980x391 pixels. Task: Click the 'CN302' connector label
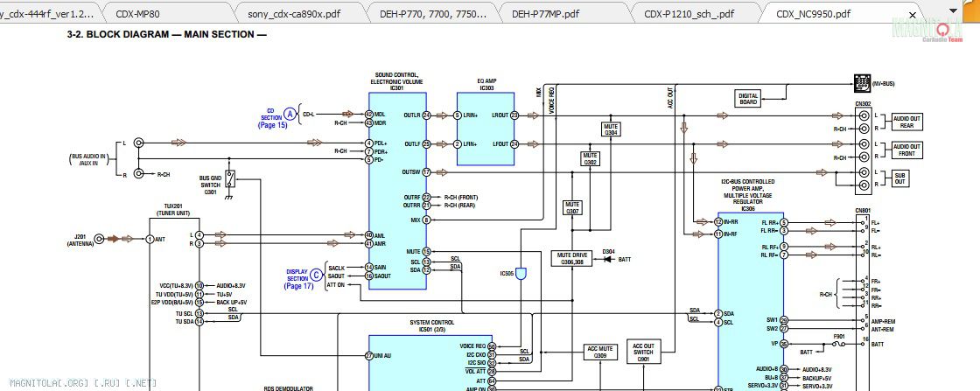tap(863, 103)
